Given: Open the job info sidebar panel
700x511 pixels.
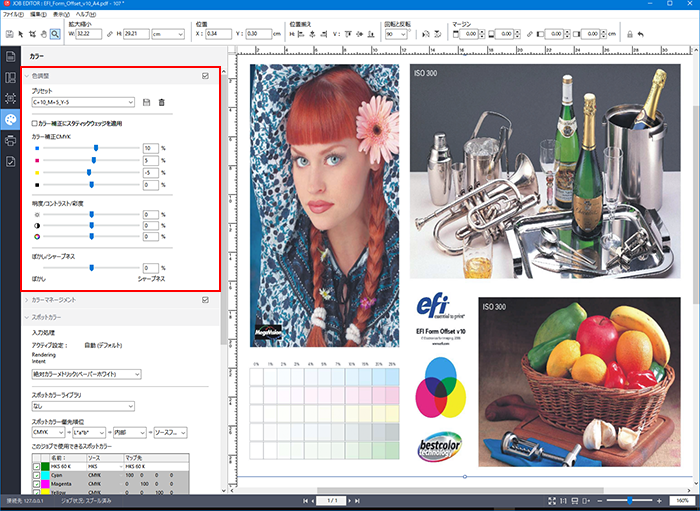Looking at the screenshot, I should (x=10, y=57).
